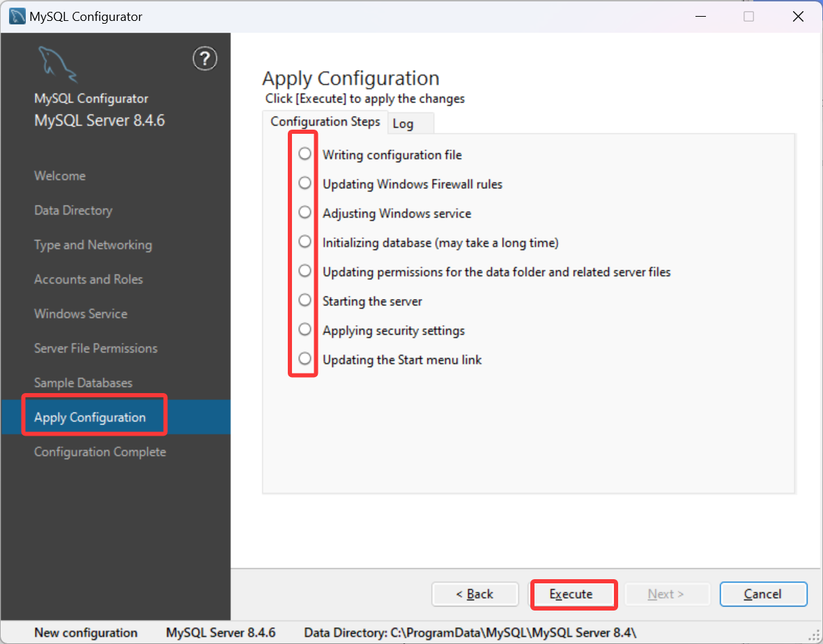823x644 pixels.
Task: Select the Initializing database step circle
Action: (x=305, y=241)
